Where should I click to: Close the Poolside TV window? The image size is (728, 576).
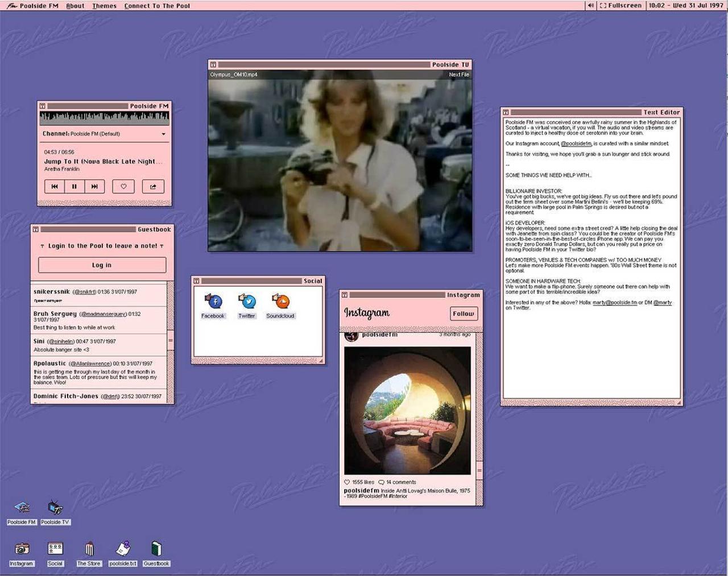(x=213, y=65)
